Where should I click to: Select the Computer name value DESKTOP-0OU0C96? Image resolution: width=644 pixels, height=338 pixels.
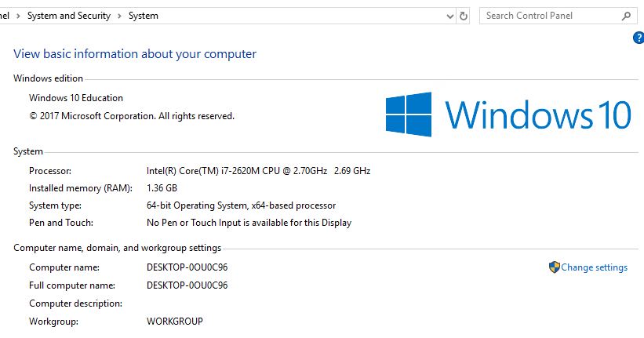(x=187, y=267)
